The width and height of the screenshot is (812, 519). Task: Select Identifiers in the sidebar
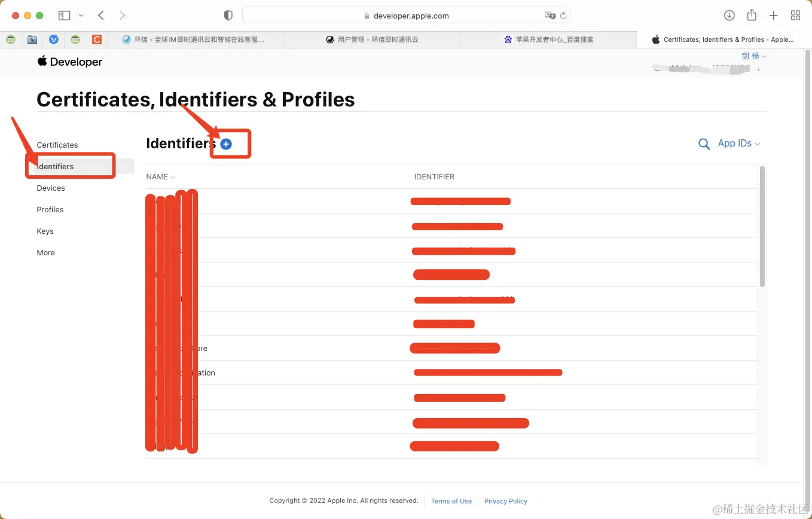[x=55, y=167]
